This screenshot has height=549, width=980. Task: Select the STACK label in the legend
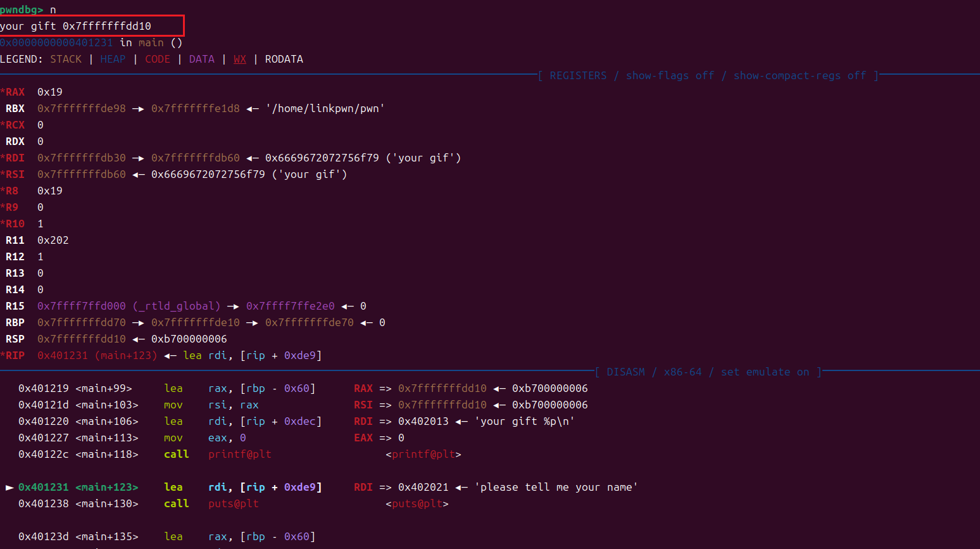pos(66,59)
